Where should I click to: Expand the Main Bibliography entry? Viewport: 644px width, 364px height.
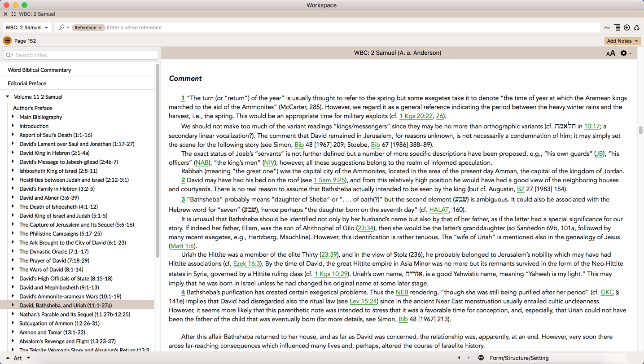pos(13,117)
